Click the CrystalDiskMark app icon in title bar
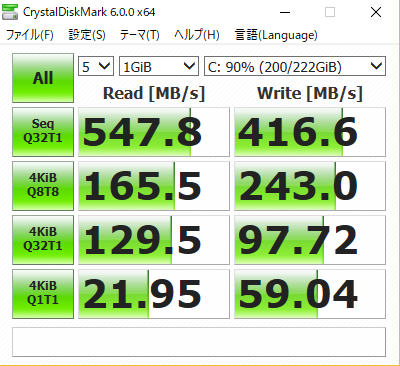Viewport: 400px width, 366px height. point(10,12)
